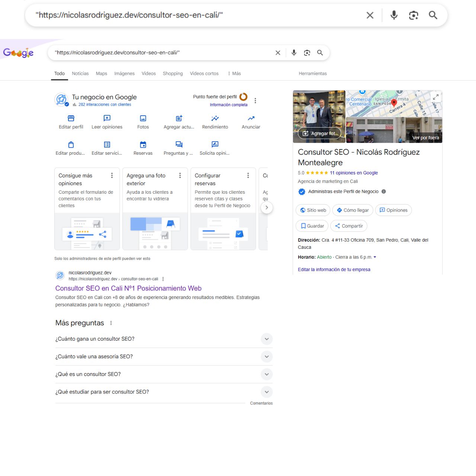Screen dimensions: 476x476
Task: Start voice search in top search bar
Action: 394,15
